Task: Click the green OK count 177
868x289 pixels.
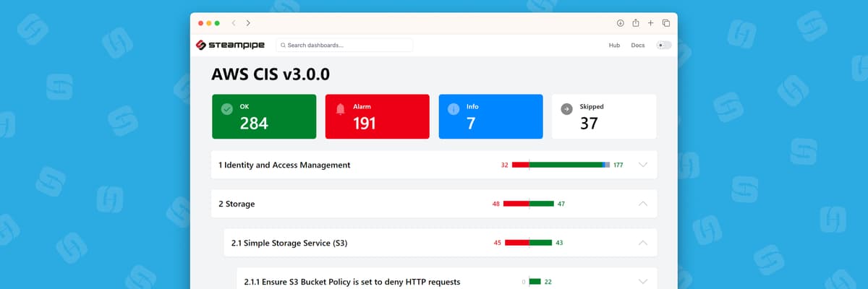Action: tap(618, 165)
